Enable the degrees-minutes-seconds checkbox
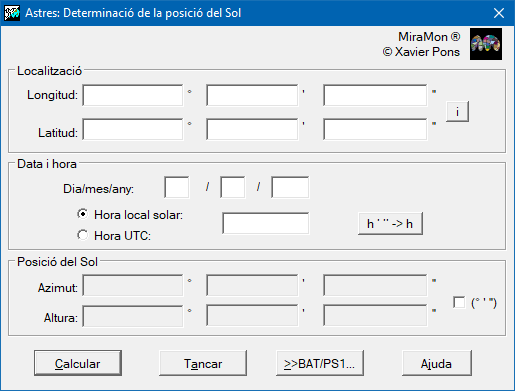515x391 pixels. 459,302
